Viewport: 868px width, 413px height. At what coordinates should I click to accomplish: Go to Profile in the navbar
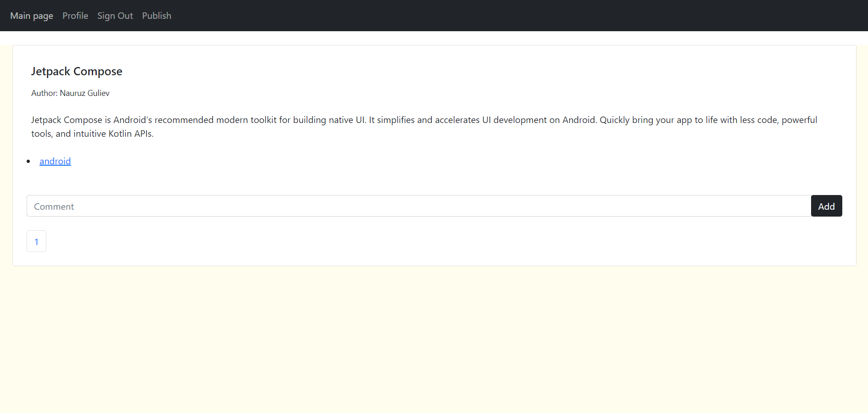pyautogui.click(x=75, y=16)
